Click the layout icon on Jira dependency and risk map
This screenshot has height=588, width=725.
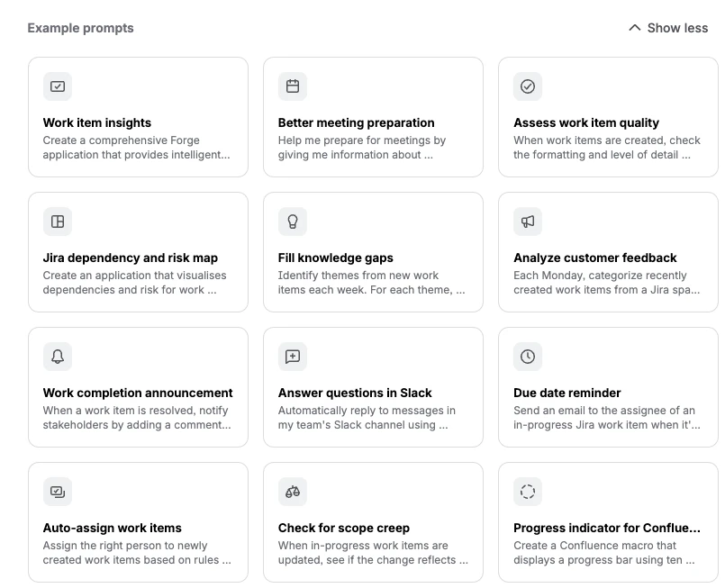point(58,222)
